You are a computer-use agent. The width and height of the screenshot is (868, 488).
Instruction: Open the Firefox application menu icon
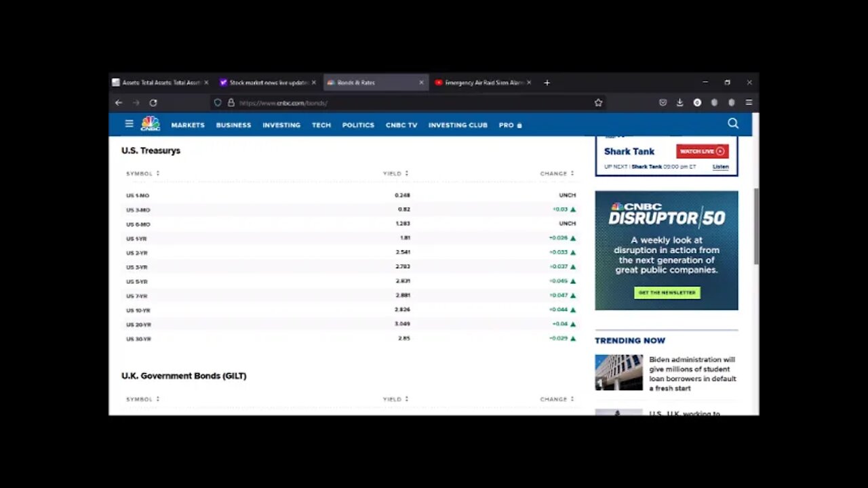coord(749,103)
